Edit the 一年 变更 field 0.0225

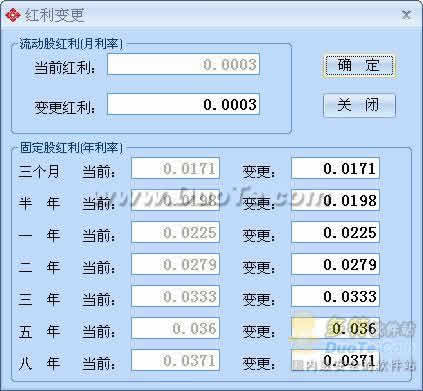(x=335, y=232)
